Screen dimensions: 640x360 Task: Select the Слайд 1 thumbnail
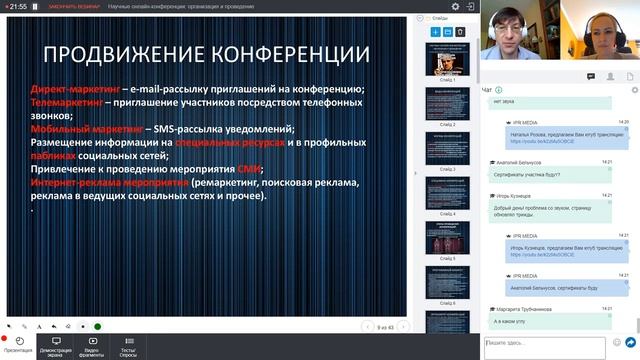(x=447, y=59)
